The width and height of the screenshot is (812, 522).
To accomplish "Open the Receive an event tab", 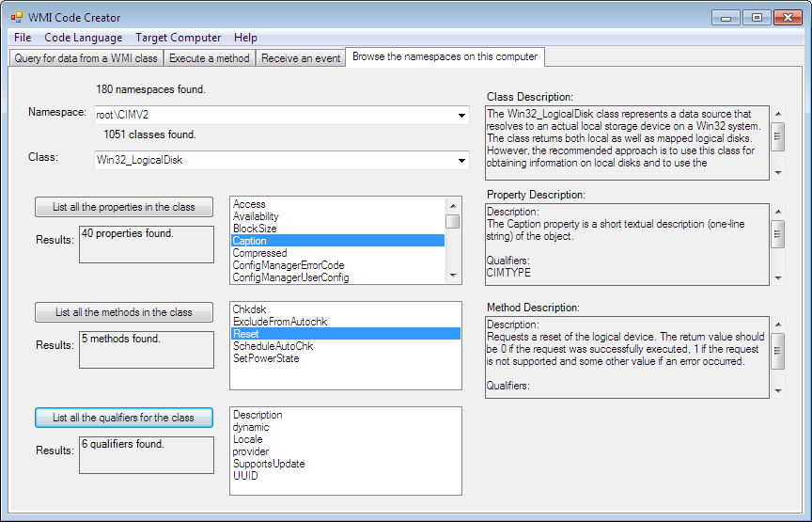I will [301, 58].
